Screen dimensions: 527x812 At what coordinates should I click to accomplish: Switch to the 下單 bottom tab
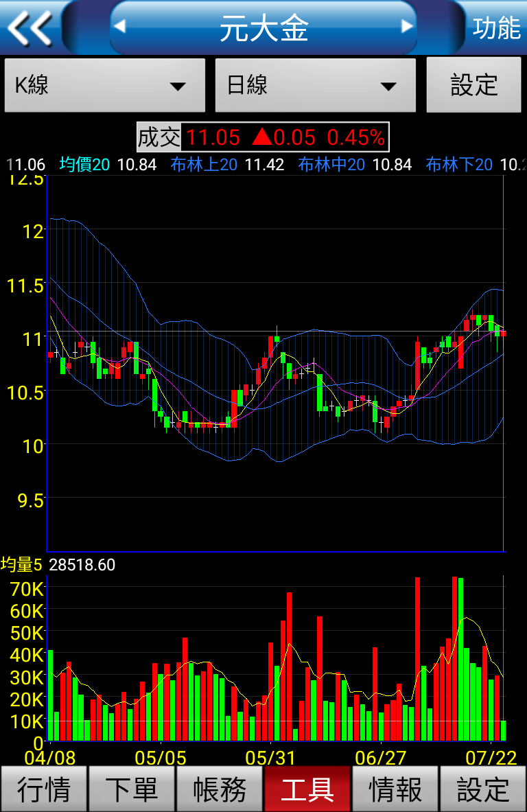coord(132,789)
